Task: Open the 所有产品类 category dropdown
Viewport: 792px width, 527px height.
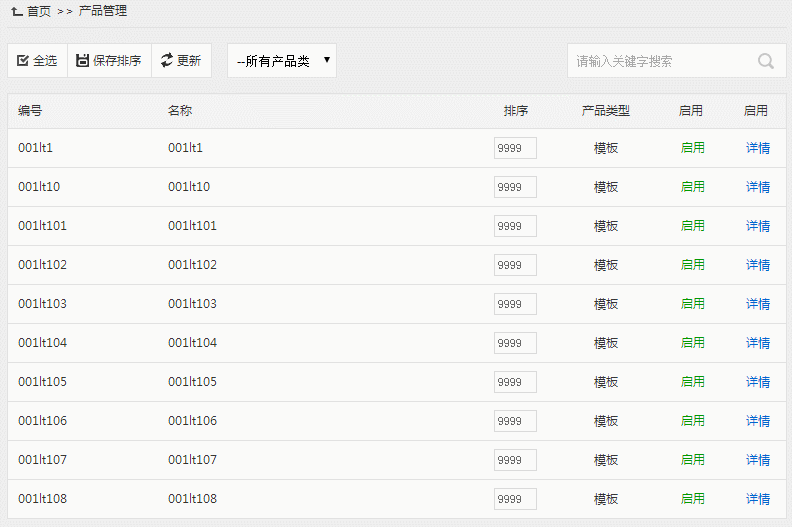Action: [x=282, y=61]
